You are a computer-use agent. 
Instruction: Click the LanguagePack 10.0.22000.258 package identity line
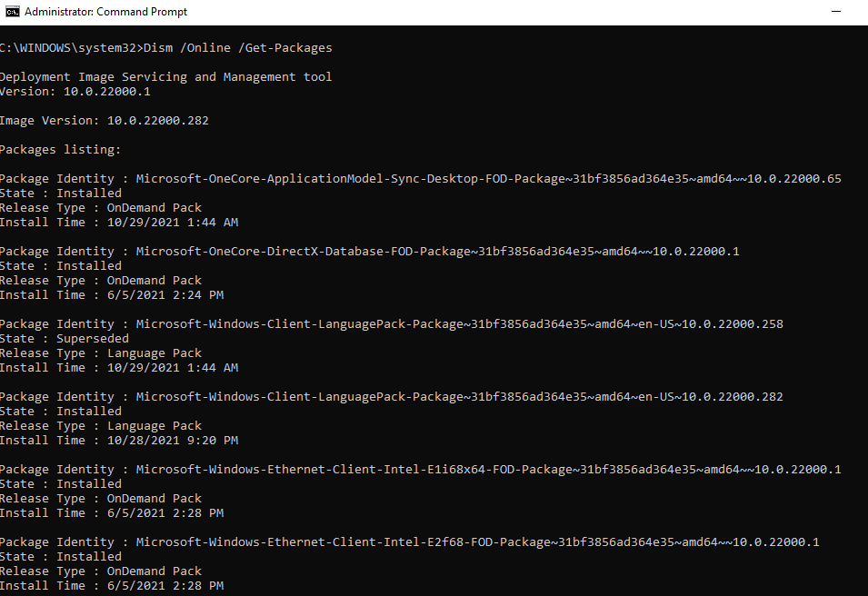pyautogui.click(x=391, y=323)
